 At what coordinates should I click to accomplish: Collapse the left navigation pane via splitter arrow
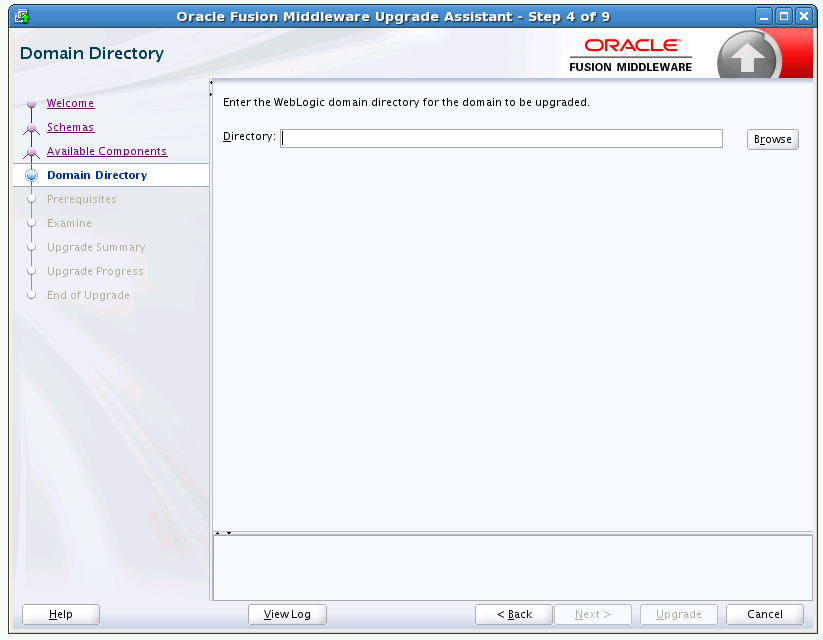pos(211,82)
